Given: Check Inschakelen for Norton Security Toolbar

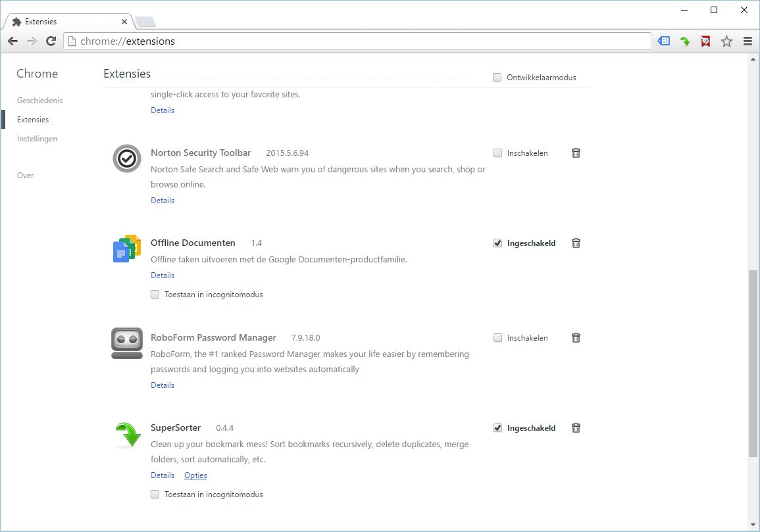Looking at the screenshot, I should click(497, 153).
